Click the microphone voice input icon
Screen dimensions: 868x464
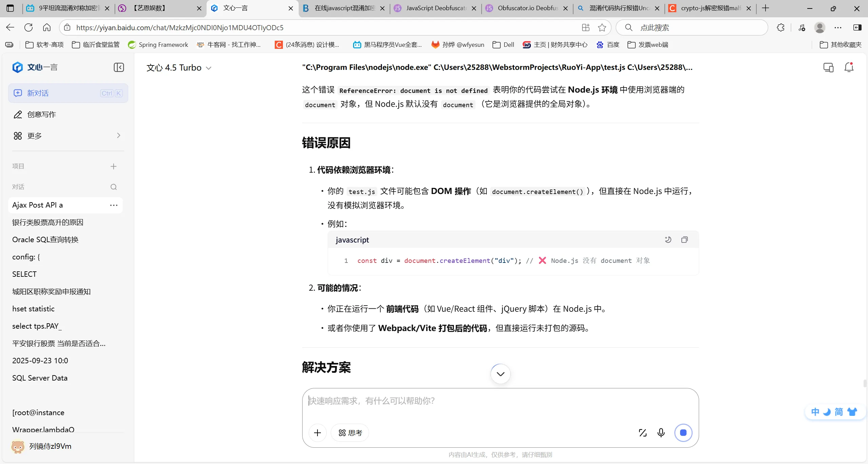coord(661,433)
